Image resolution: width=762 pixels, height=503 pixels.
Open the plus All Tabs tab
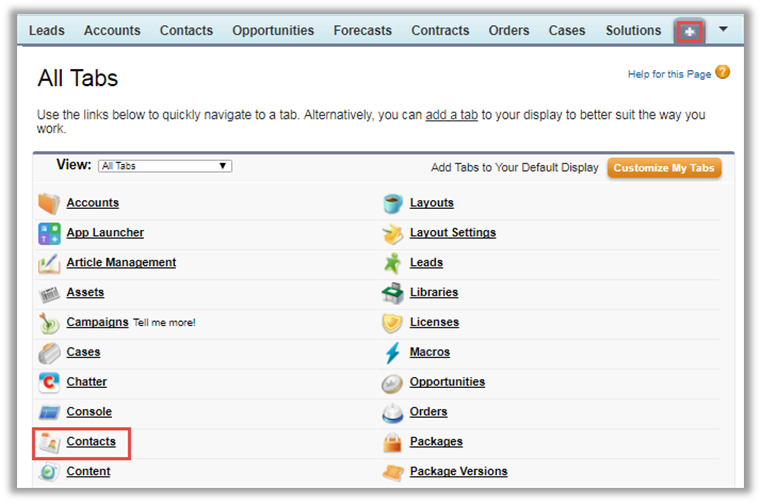pyautogui.click(x=689, y=31)
